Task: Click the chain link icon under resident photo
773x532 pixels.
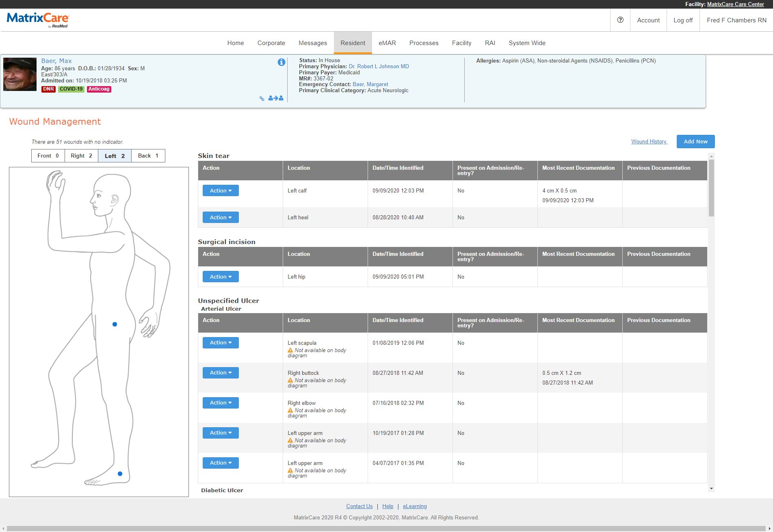Action: [x=262, y=98]
